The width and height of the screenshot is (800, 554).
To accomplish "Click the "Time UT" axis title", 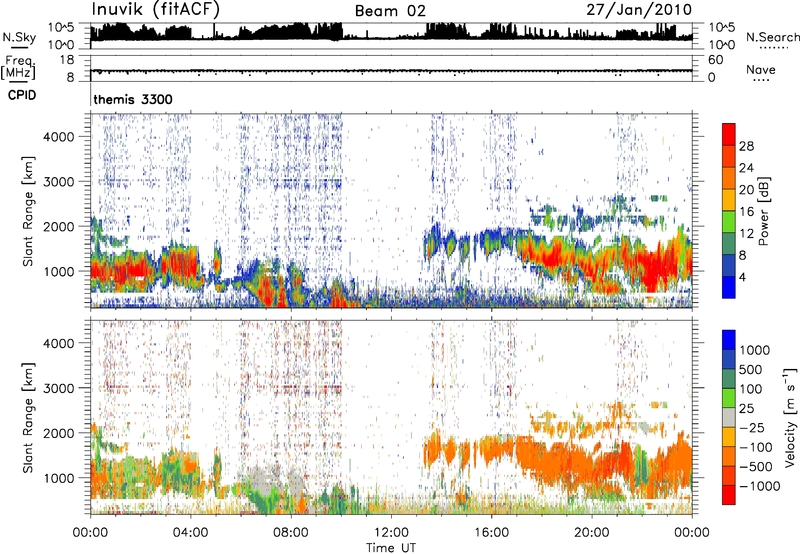I will [391, 548].
